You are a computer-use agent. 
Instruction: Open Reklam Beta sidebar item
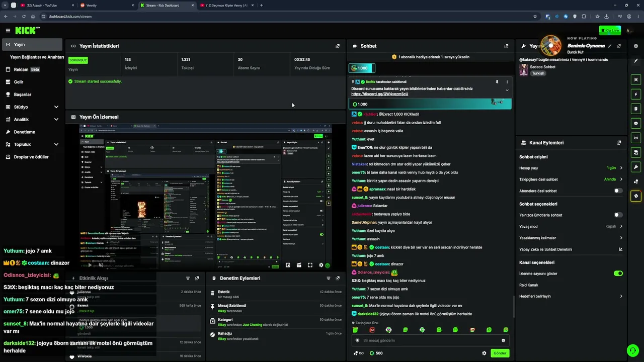tap(31, 69)
